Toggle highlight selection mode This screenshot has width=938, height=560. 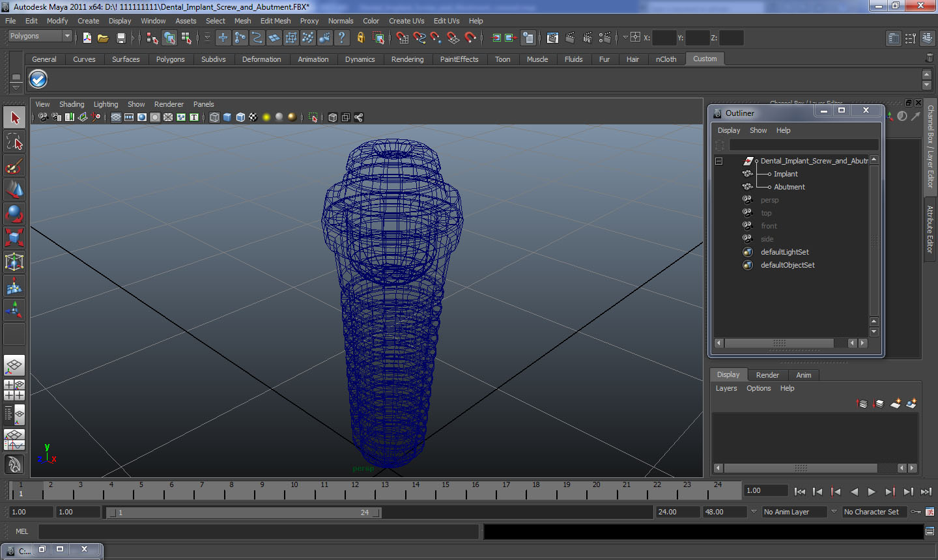pos(378,38)
